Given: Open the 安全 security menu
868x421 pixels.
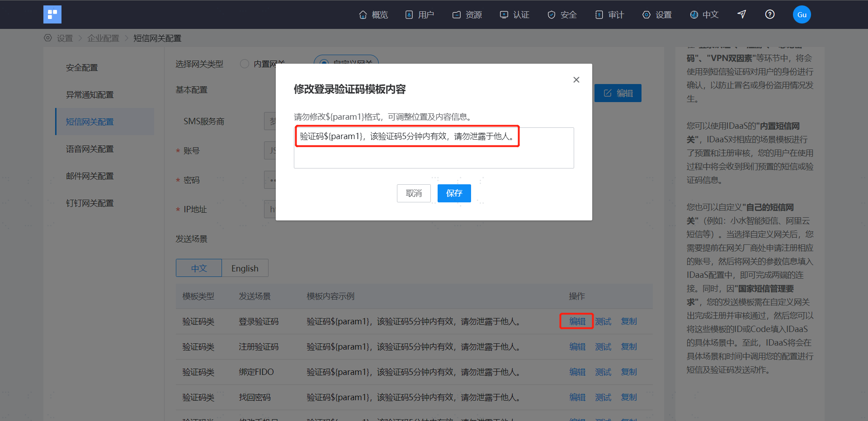Looking at the screenshot, I should (562, 15).
